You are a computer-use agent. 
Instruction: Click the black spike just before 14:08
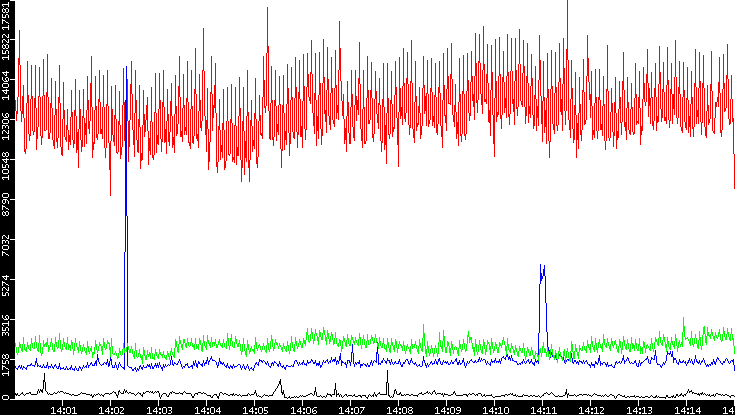388,382
